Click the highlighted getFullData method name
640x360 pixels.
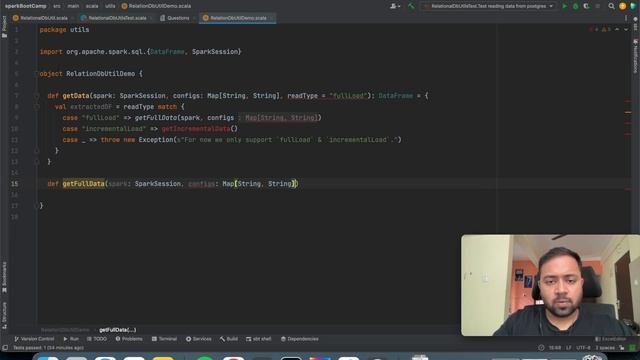(x=83, y=184)
